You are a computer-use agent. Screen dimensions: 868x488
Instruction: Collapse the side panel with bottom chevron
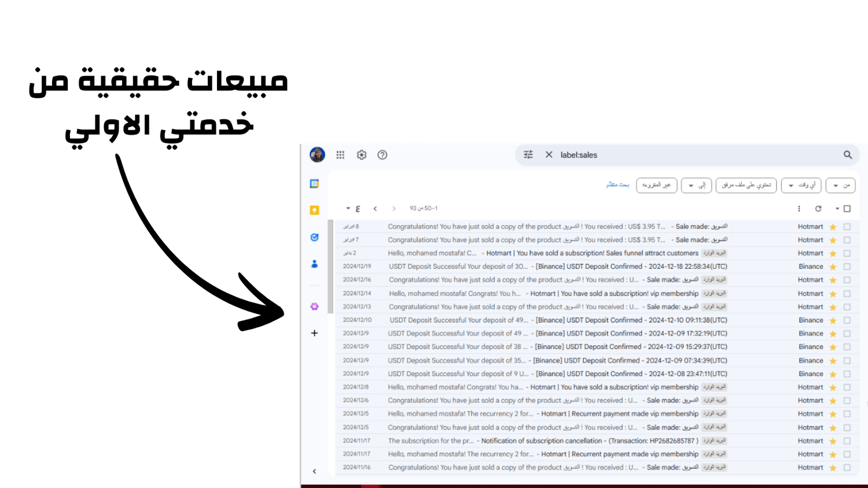tap(314, 471)
